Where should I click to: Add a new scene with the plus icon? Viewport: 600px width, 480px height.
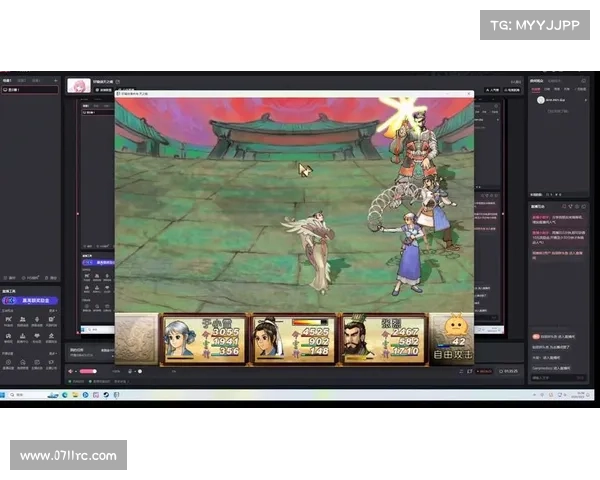click(56, 81)
